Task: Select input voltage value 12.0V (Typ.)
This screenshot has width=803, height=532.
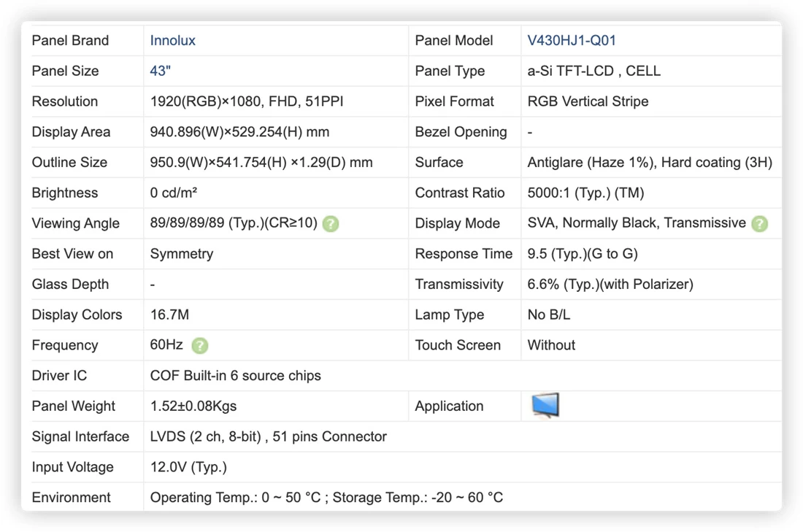Action: click(188, 467)
